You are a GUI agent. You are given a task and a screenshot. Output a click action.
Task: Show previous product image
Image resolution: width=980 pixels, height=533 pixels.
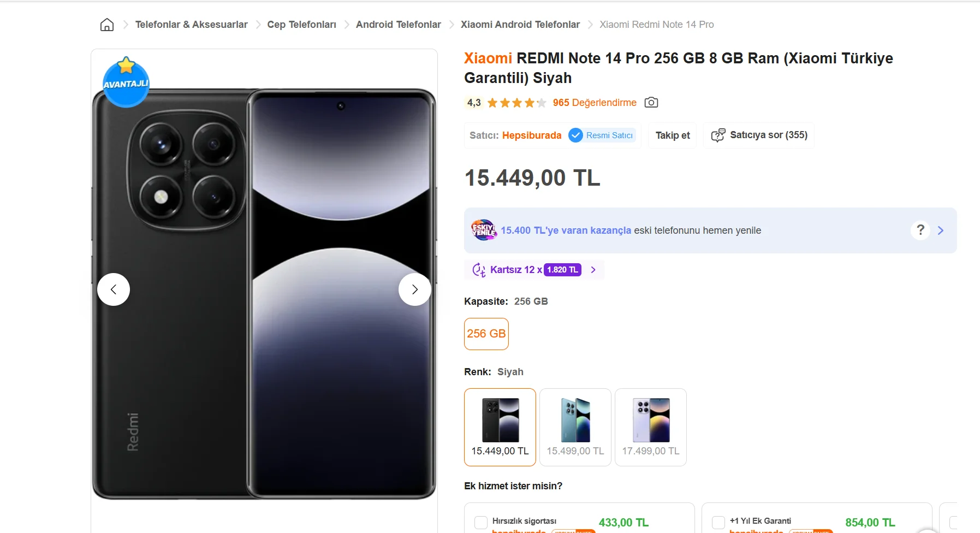pos(114,289)
